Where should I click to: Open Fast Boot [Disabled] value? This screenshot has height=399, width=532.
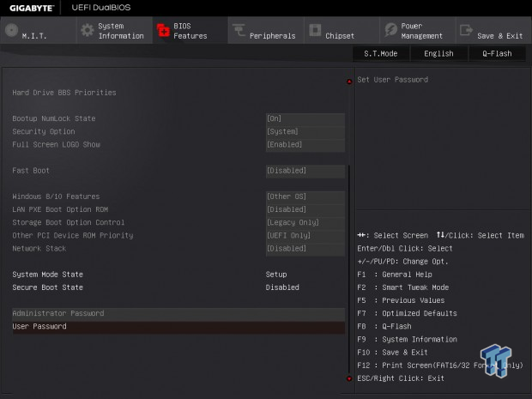tap(305, 170)
